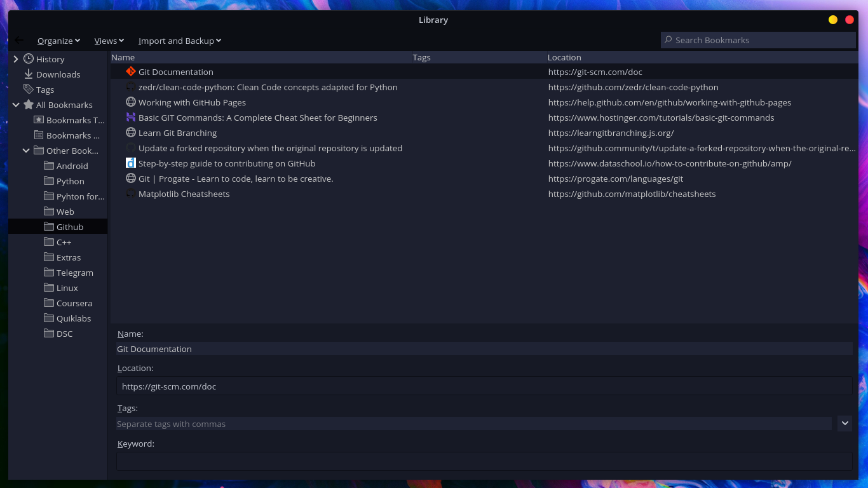Screen dimensions: 868x488
Task: Click Hostinger icon of Basic GIT Commands
Action: click(x=131, y=118)
